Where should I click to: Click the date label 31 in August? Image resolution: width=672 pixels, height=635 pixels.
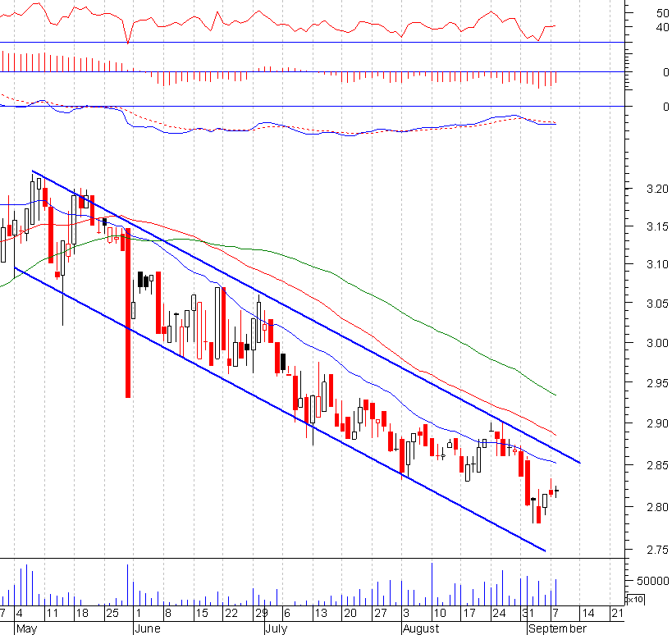coord(528,613)
